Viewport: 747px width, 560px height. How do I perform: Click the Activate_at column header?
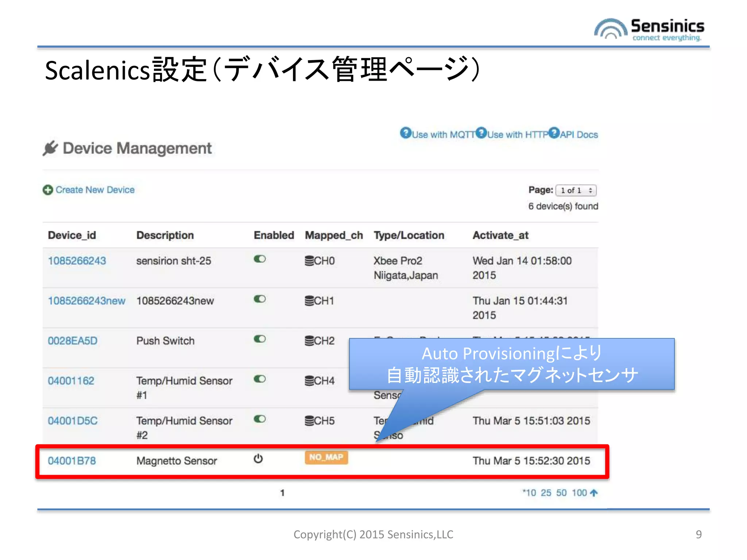(500, 236)
